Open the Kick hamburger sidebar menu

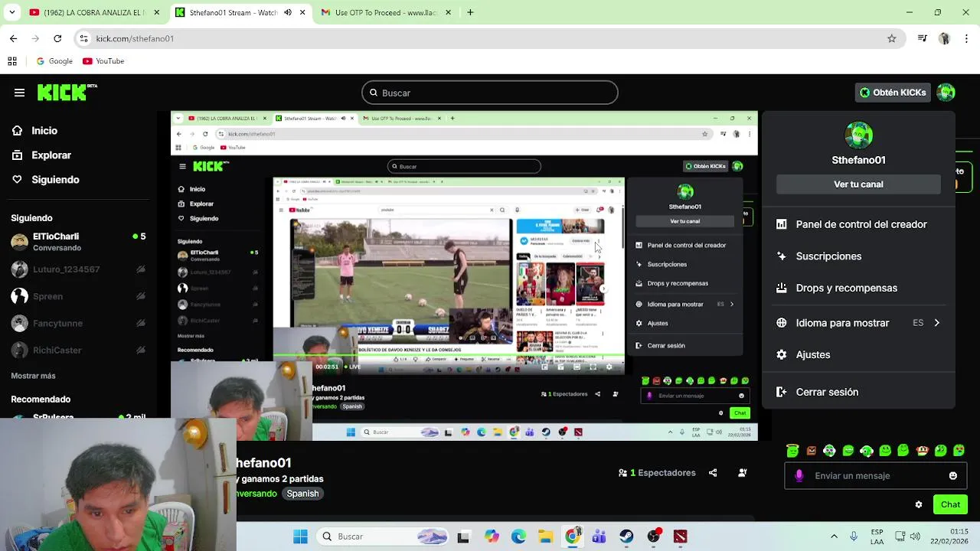coord(19,93)
